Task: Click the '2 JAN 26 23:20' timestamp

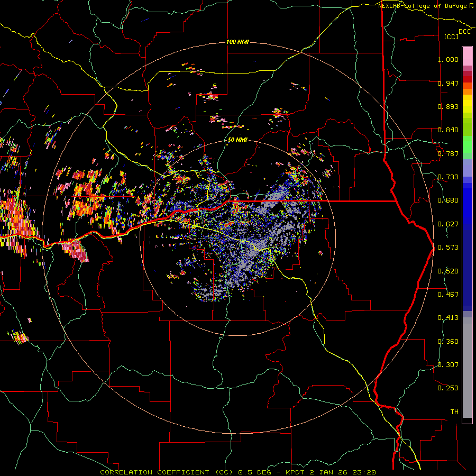Action: pyautogui.click(x=343, y=472)
